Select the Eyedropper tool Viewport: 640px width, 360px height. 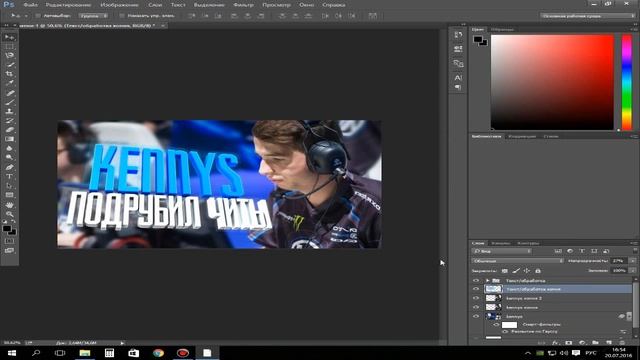(x=9, y=83)
